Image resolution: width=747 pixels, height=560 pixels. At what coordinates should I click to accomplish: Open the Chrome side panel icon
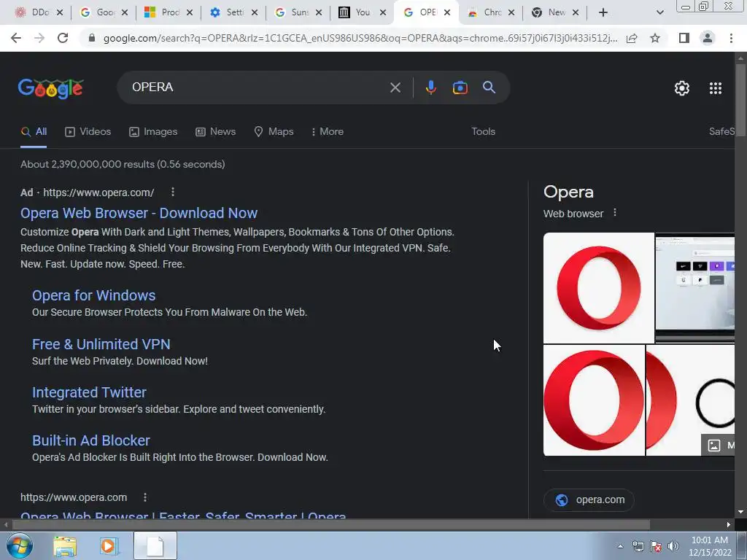pyautogui.click(x=684, y=38)
